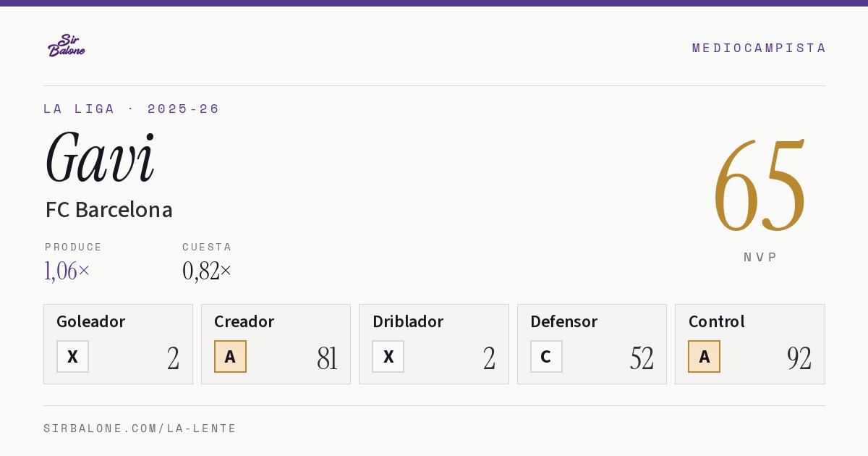This screenshot has height=456, width=868.
Task: Click the A grade badge under Creador
Action: point(230,356)
